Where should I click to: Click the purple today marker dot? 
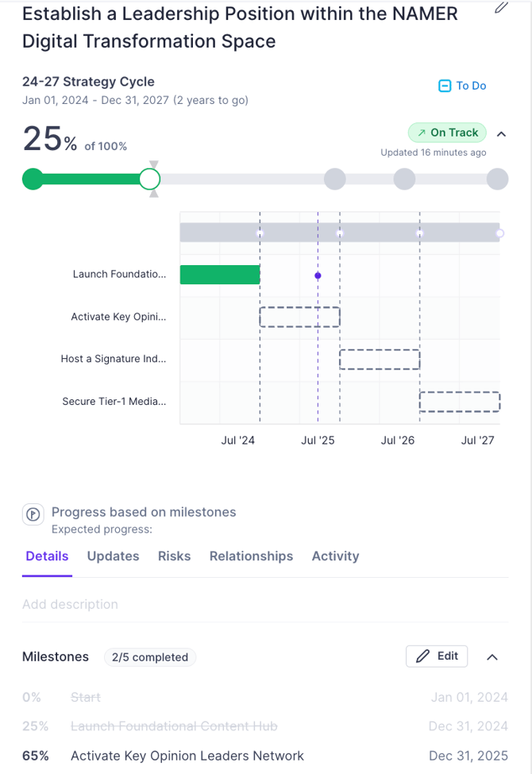318,275
